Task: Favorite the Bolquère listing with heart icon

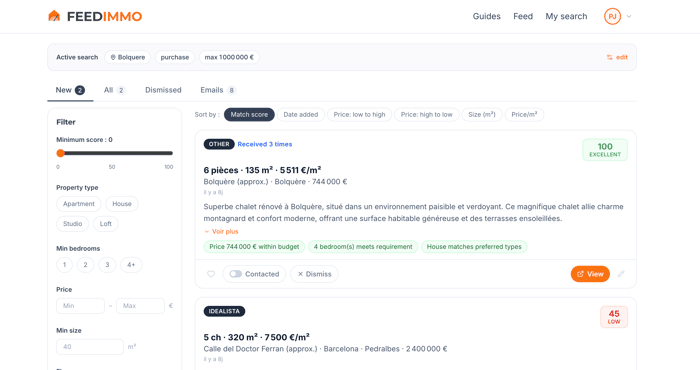Action: point(211,274)
